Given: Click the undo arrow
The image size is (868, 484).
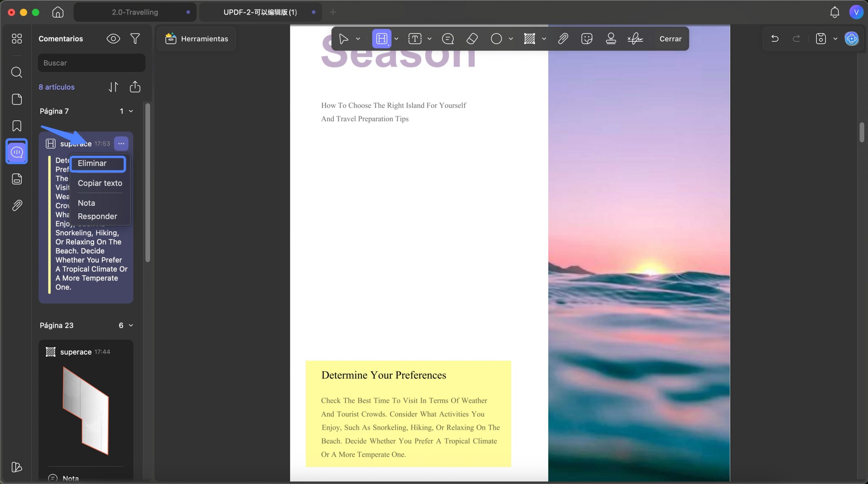Looking at the screenshot, I should click(775, 39).
